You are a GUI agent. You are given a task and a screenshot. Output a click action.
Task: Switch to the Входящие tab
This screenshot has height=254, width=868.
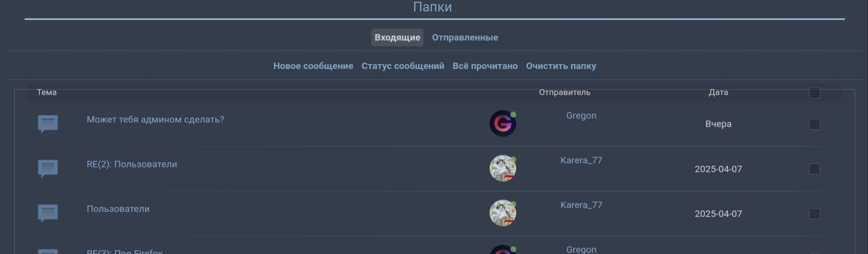point(397,37)
